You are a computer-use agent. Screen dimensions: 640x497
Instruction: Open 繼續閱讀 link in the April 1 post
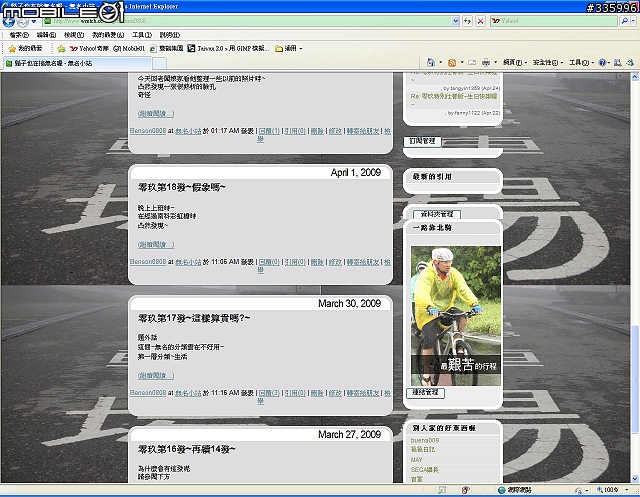(156, 244)
